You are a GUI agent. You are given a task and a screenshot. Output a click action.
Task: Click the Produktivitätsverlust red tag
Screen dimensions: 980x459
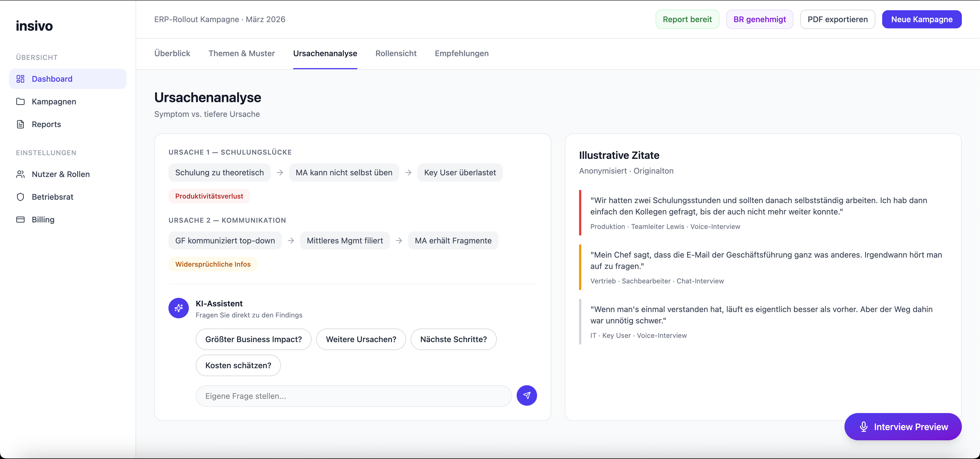coord(209,196)
